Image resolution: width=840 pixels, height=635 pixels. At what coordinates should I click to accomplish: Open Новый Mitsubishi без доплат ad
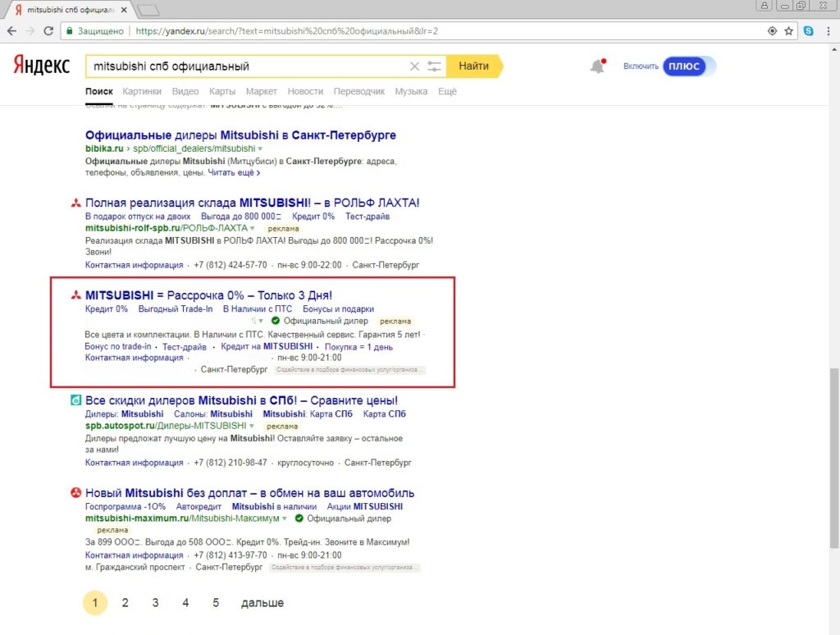249,493
